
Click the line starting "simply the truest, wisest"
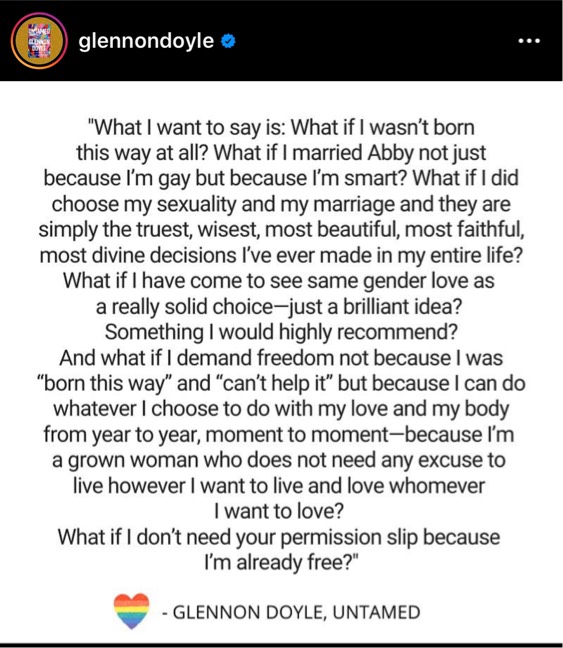pos(281,230)
